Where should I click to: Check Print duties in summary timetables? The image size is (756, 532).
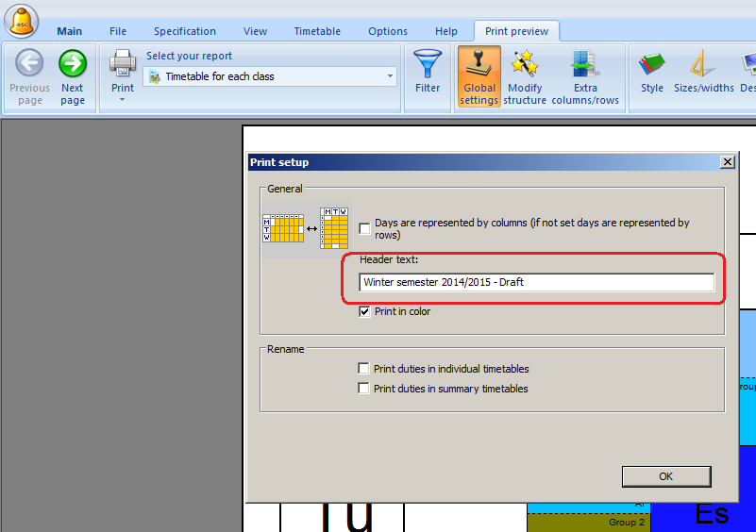363,389
